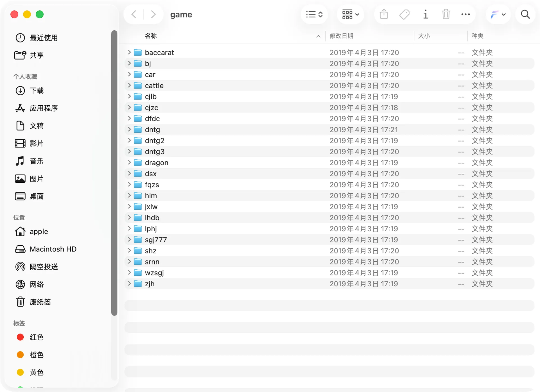Click the Share toolbar icon
540x392 pixels.
[384, 14]
